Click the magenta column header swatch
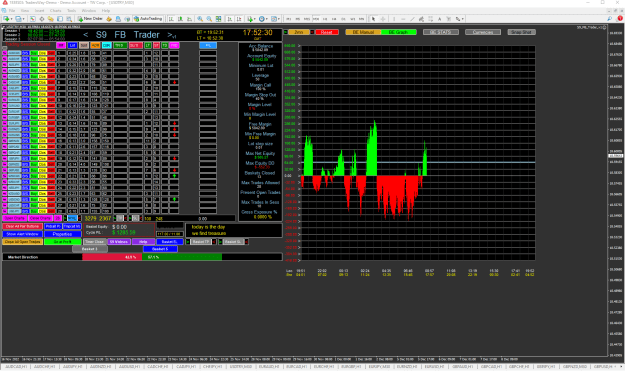Viewport: 625px width, 371px height. 61,45
